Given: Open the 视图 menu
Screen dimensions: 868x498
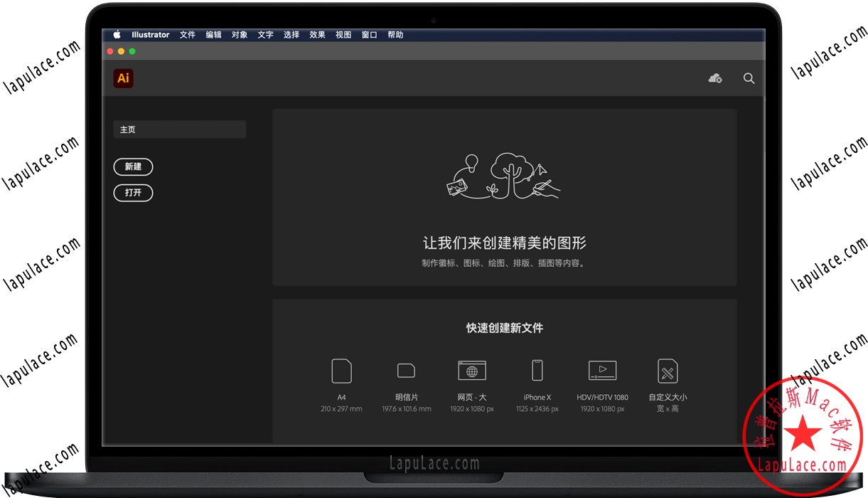Looking at the screenshot, I should tap(343, 35).
